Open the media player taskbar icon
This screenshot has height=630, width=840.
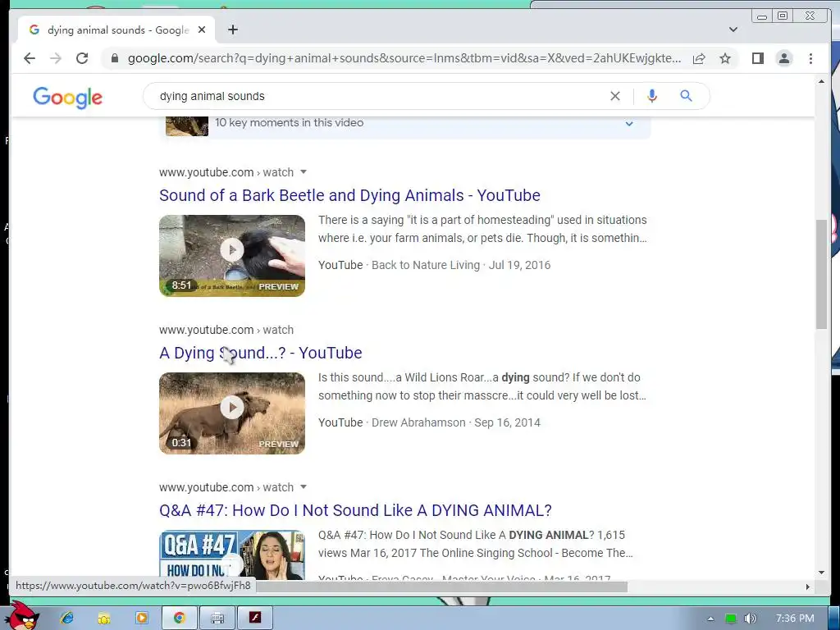click(141, 619)
